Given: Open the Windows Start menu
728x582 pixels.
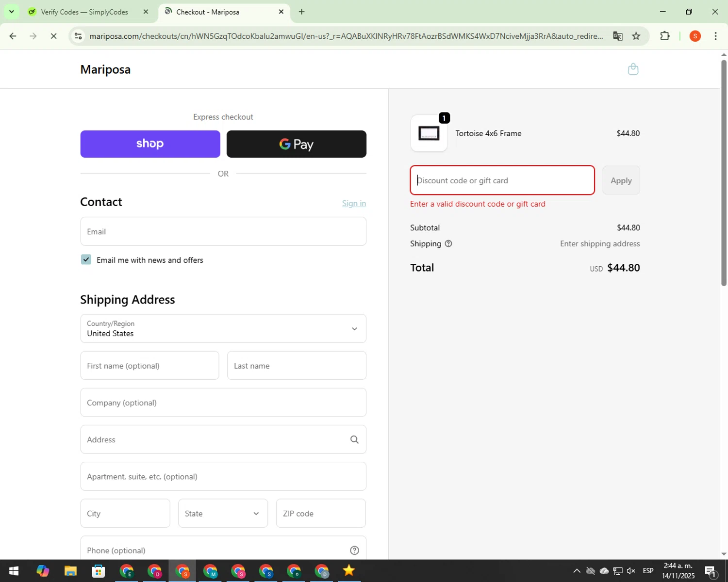Looking at the screenshot, I should point(14,571).
